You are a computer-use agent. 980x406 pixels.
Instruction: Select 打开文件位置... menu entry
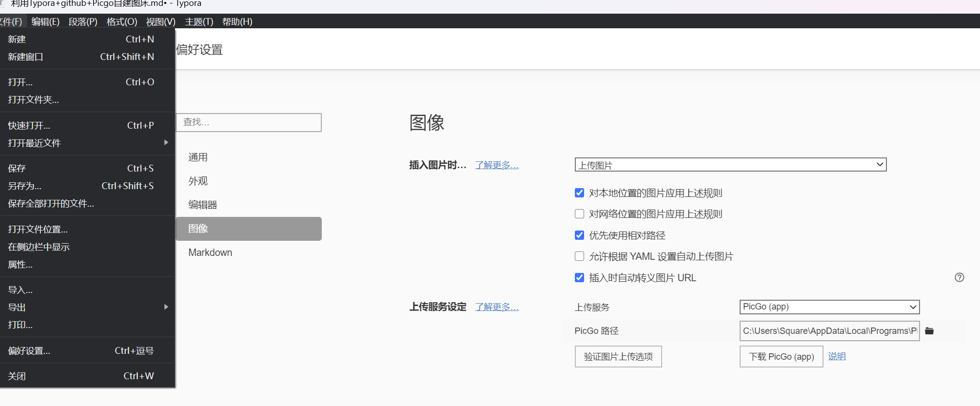tap(87, 229)
